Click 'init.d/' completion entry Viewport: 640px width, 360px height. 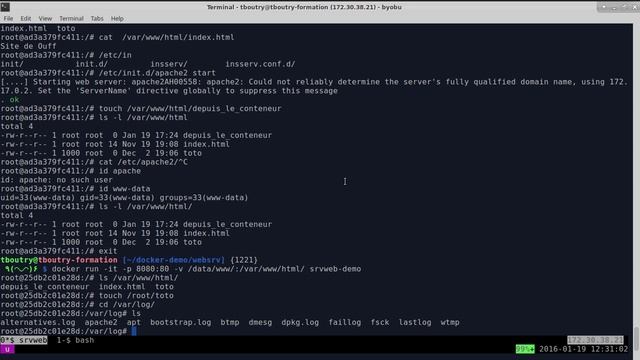point(91,64)
